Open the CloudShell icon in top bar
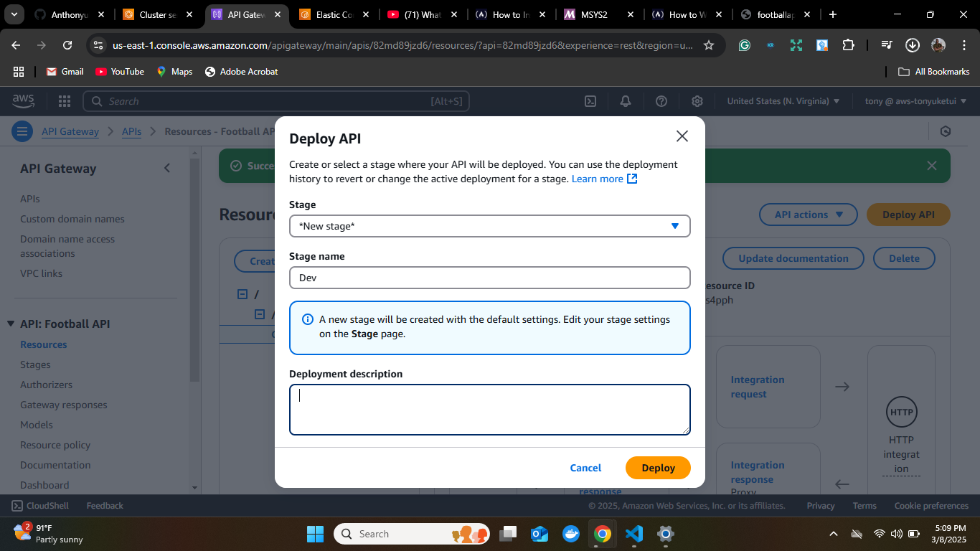This screenshot has width=980, height=551. 590,101
